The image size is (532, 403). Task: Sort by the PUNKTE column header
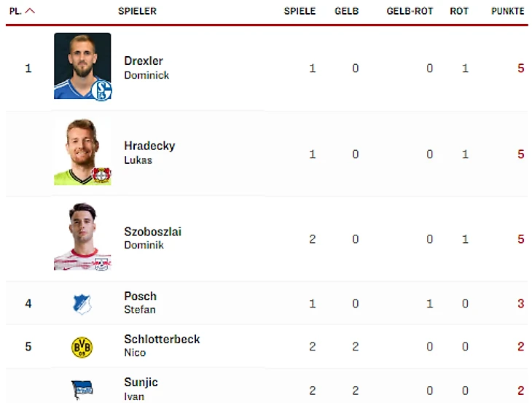[507, 11]
